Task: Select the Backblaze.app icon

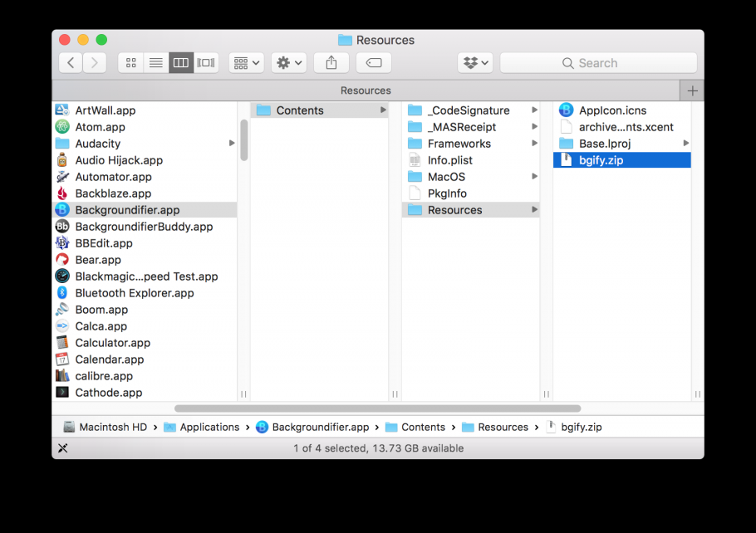Action: pos(62,193)
